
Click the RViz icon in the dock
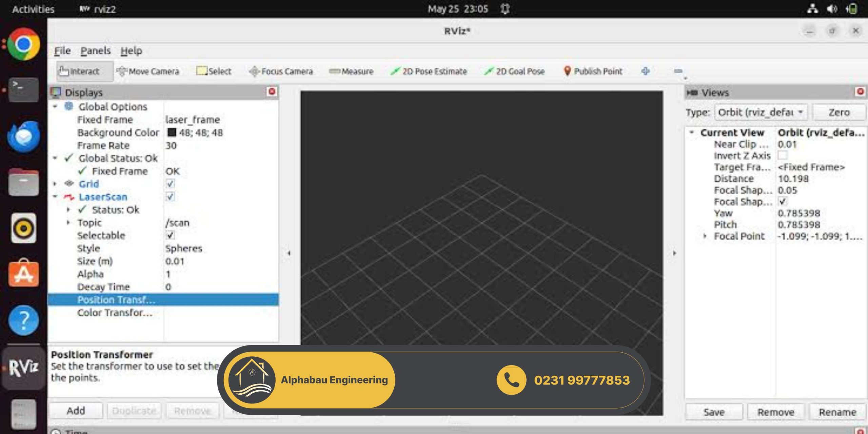[23, 368]
